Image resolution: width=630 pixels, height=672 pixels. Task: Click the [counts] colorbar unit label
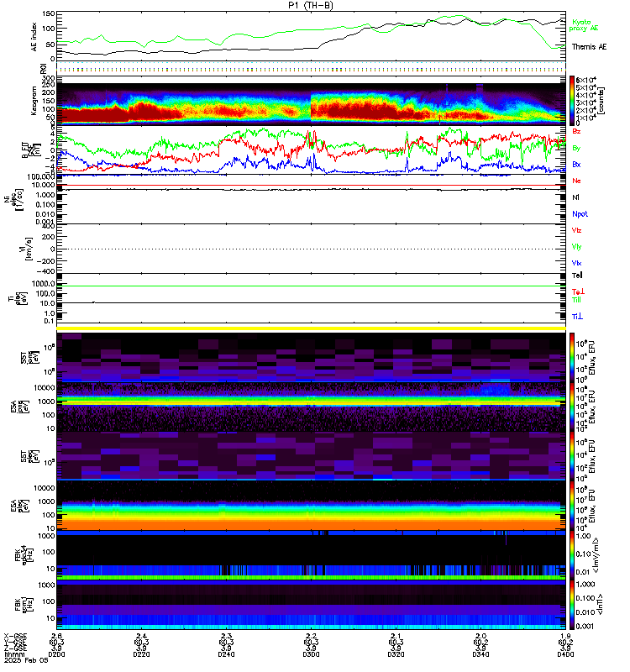pyautogui.click(x=601, y=101)
